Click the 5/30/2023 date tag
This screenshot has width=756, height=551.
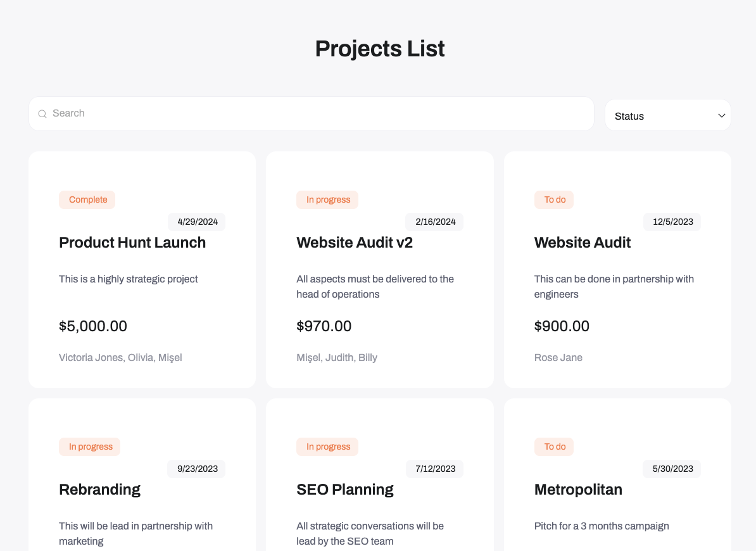(x=672, y=469)
